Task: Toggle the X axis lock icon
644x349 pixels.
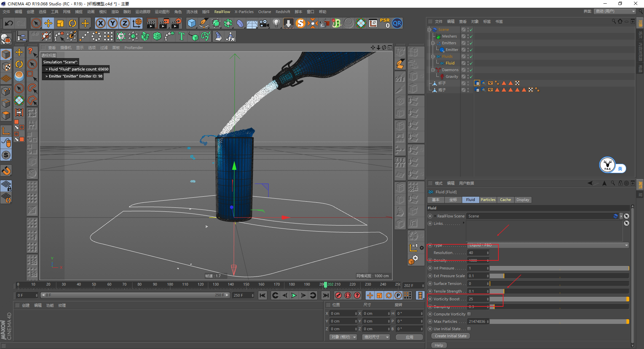Action: 100,23
